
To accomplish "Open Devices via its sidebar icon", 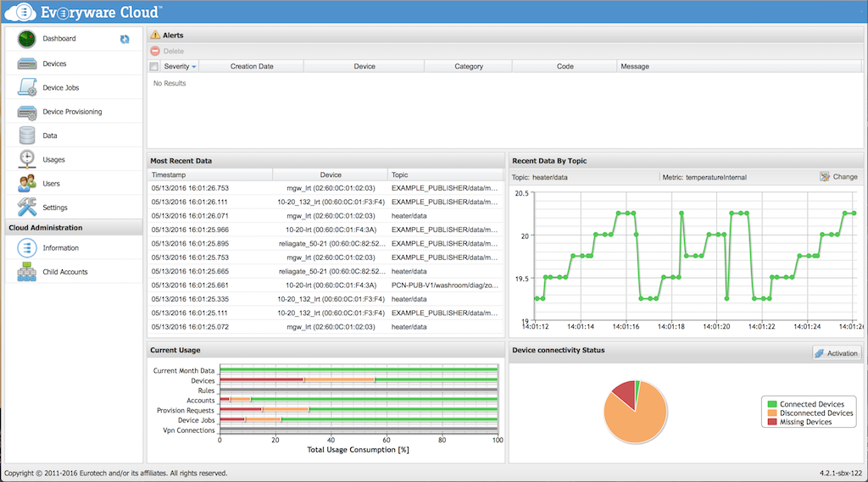I will pos(27,64).
